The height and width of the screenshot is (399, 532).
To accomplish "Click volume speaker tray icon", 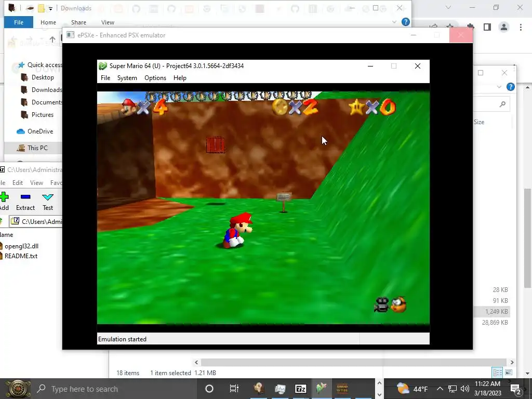I will 465,389.
